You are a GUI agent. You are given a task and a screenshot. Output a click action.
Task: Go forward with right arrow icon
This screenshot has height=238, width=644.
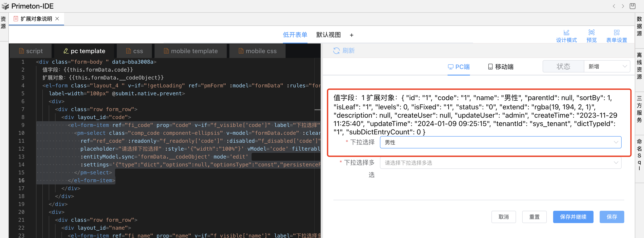[623, 6]
